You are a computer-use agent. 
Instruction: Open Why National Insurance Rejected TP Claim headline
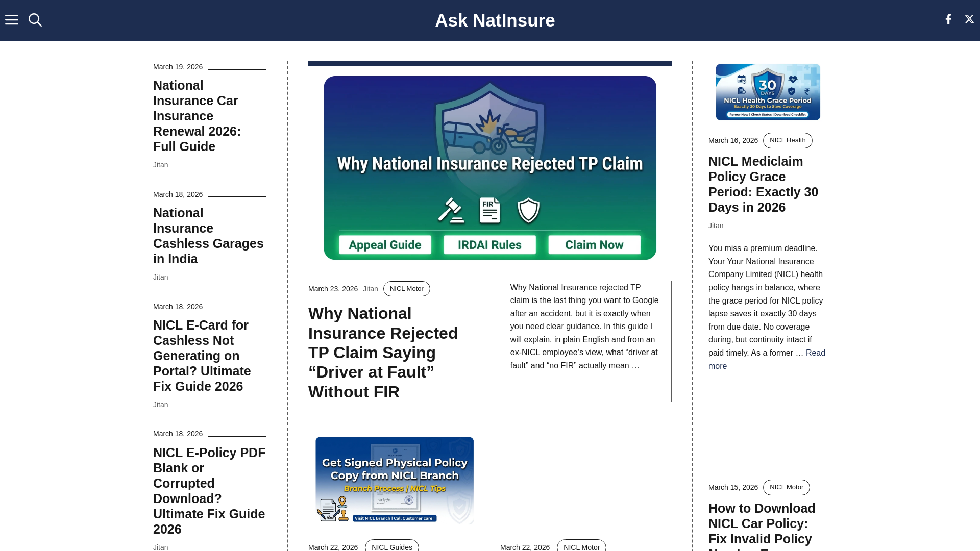pyautogui.click(x=383, y=353)
